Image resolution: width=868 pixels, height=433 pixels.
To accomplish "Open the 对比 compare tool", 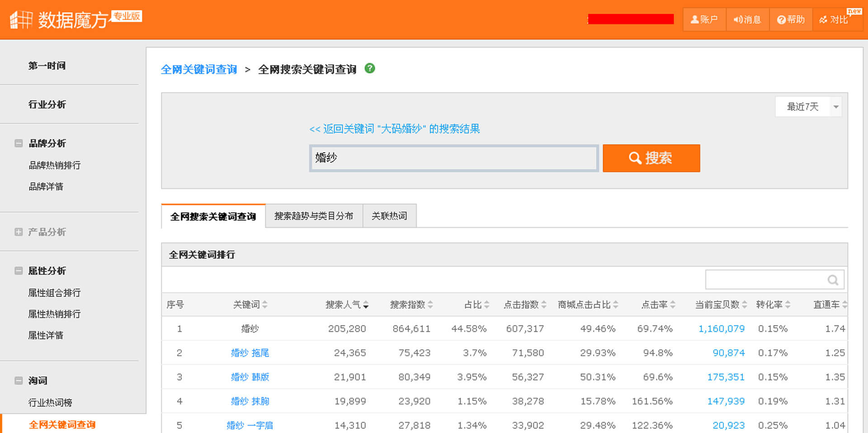I will click(838, 19).
